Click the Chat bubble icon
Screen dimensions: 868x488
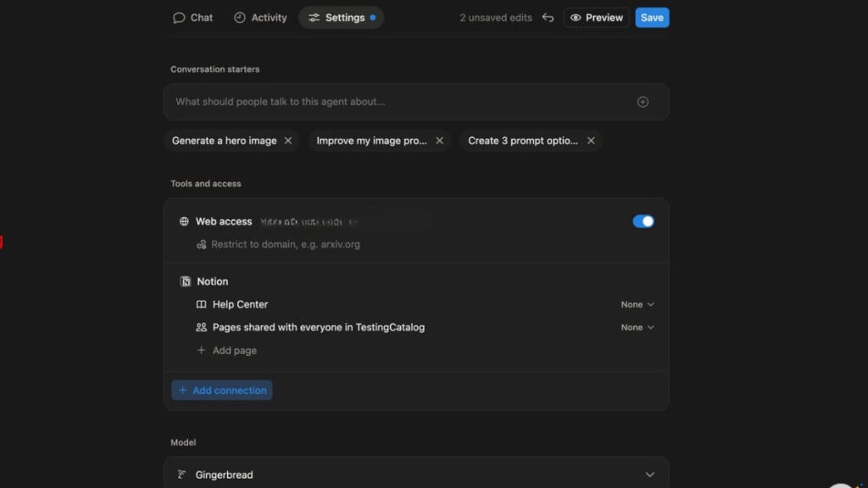point(180,17)
